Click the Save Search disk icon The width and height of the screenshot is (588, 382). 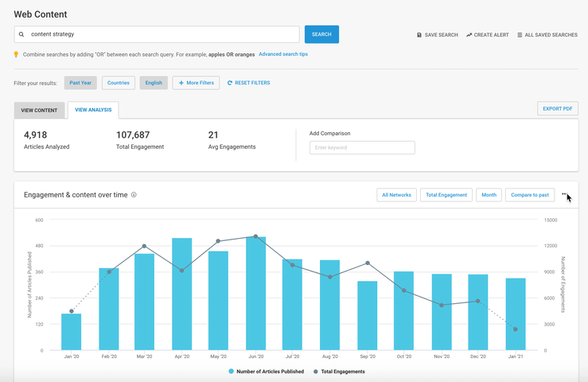419,35
